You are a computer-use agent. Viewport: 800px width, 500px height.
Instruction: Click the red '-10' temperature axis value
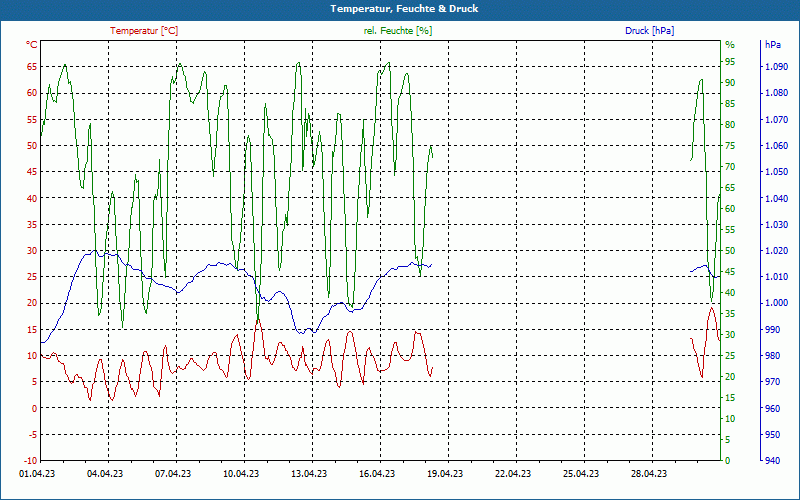click(30, 461)
